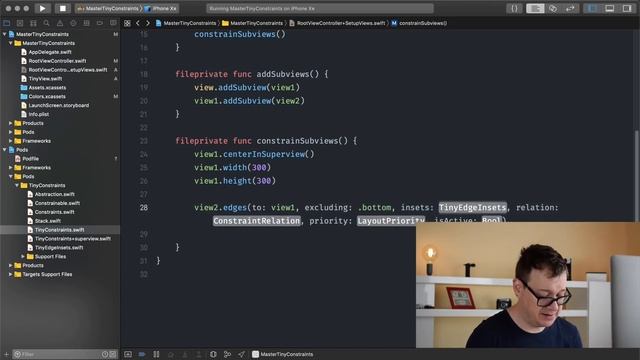The height and width of the screenshot is (360, 640).
Task: Click MasterTinyConstraints folder in jump bar
Action: (x=253, y=23)
